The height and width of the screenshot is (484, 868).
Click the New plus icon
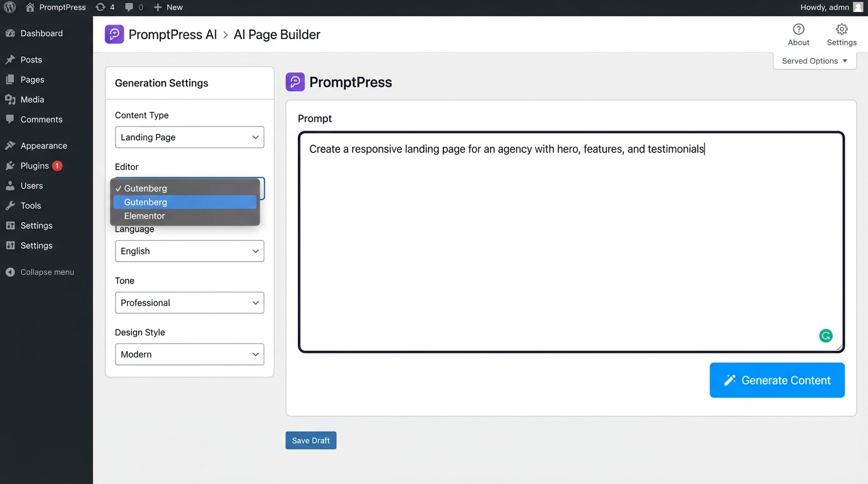tap(158, 8)
